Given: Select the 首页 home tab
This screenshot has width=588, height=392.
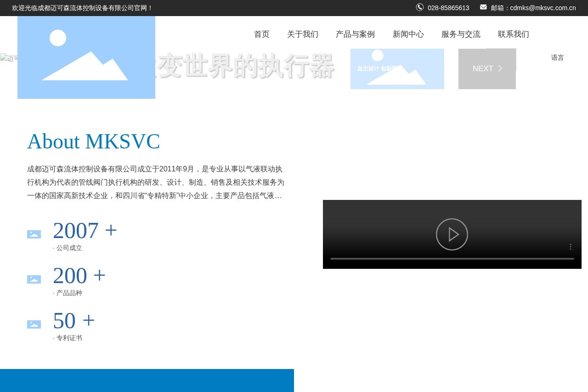Looking at the screenshot, I should (261, 34).
